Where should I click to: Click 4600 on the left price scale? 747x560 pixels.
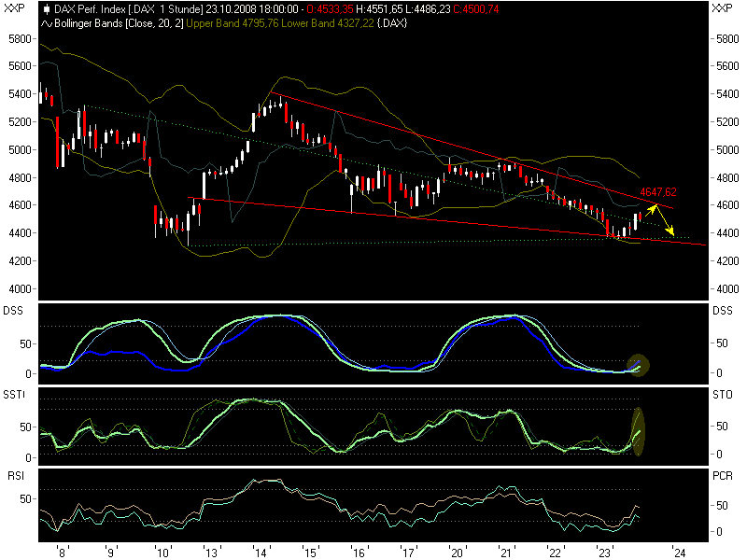coord(20,205)
